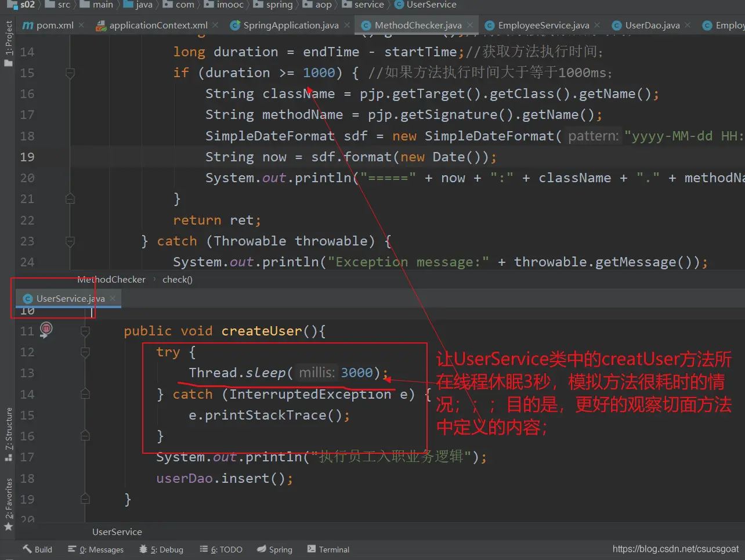Image resolution: width=745 pixels, height=560 pixels.
Task: Close the pom.xml editor tab
Action: coord(81,25)
